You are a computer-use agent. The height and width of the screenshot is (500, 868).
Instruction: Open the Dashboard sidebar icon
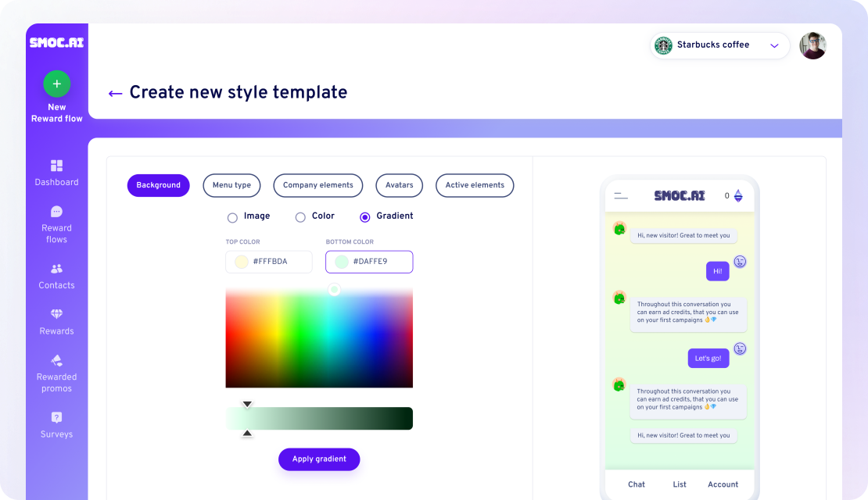pyautogui.click(x=56, y=166)
